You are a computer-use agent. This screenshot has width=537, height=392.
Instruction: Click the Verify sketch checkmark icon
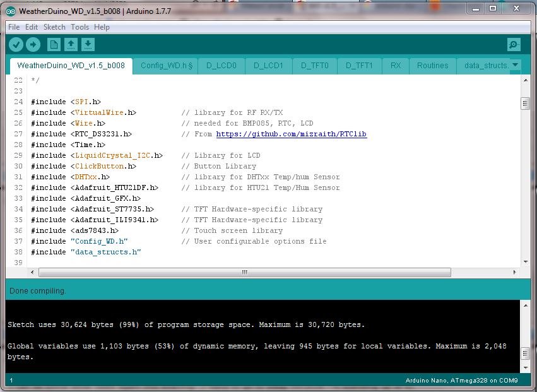coord(16,44)
